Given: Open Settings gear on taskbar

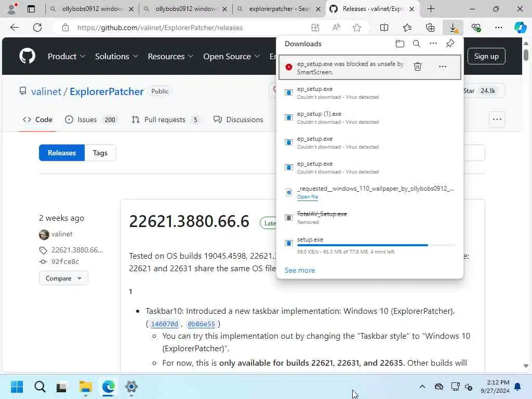Looking at the screenshot, I should [131, 387].
